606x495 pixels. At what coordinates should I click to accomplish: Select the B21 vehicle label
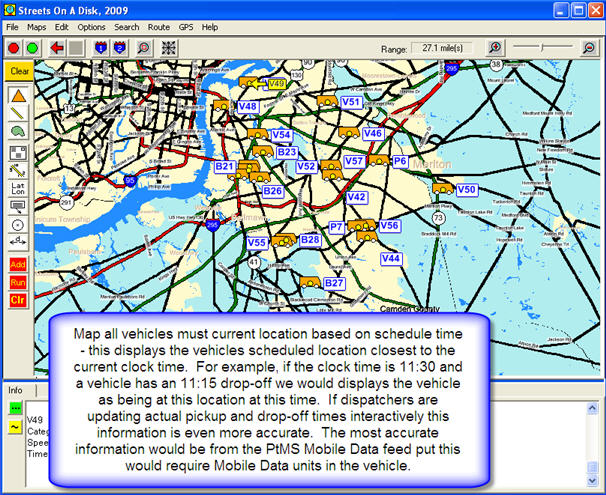[x=225, y=167]
